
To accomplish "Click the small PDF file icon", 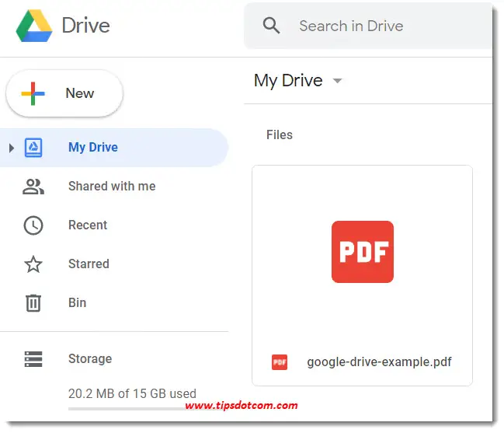I will coord(280,362).
